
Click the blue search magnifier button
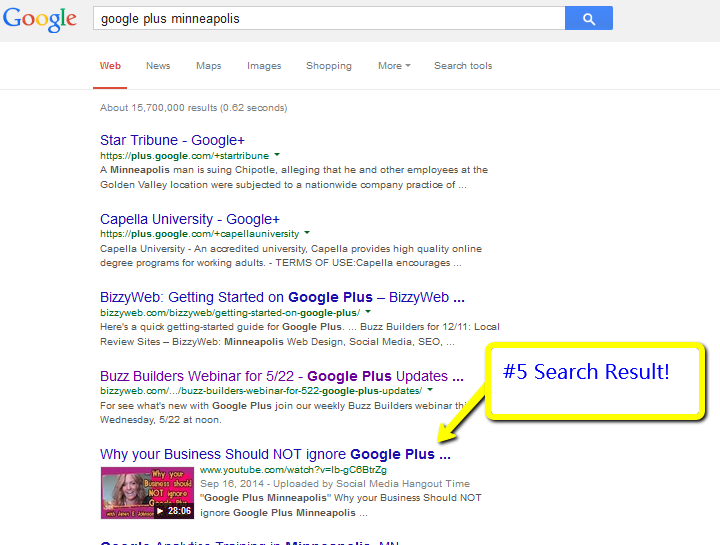589,18
